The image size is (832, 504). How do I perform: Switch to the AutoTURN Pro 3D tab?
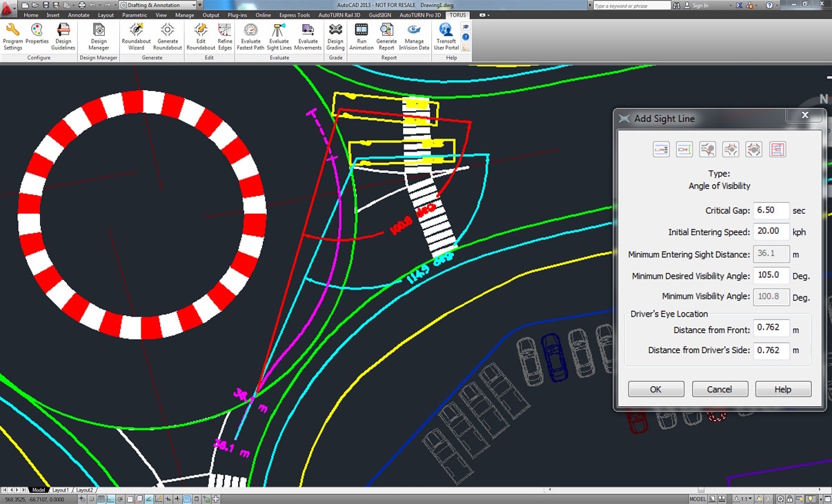point(420,14)
